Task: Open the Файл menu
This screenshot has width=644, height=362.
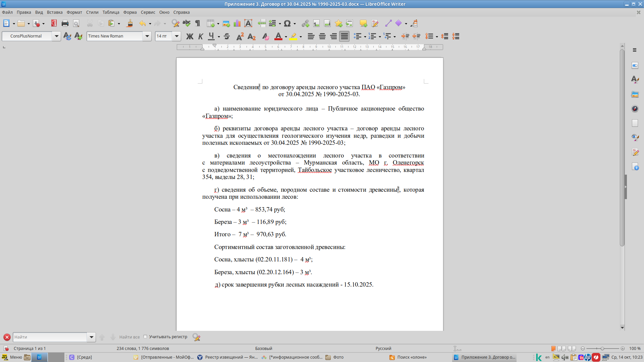Action: click(7, 12)
